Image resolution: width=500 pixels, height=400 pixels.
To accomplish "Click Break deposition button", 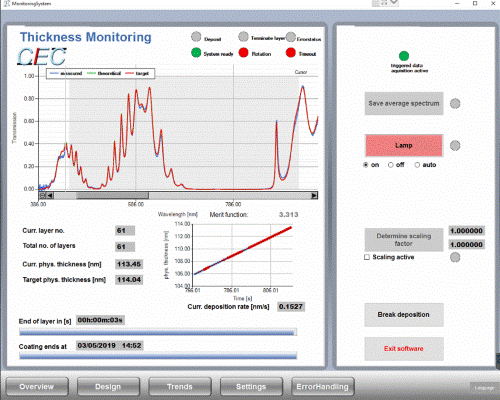I will [x=404, y=315].
